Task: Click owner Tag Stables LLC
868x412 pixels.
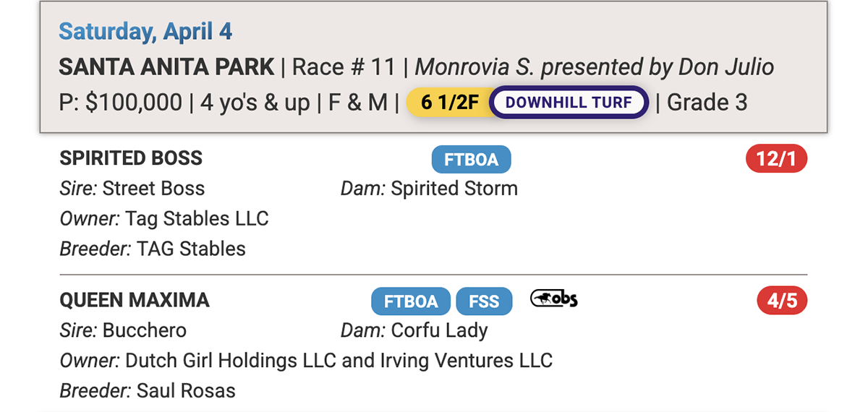Action: (x=197, y=218)
